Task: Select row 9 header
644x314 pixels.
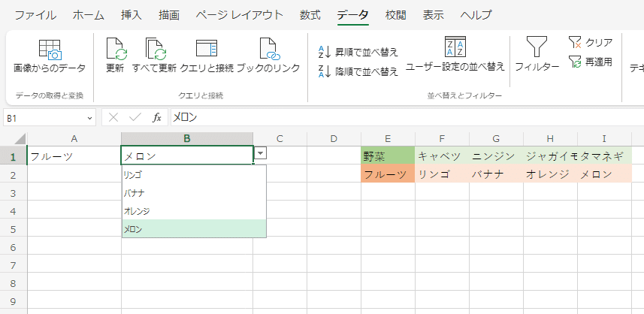Action: (14, 301)
